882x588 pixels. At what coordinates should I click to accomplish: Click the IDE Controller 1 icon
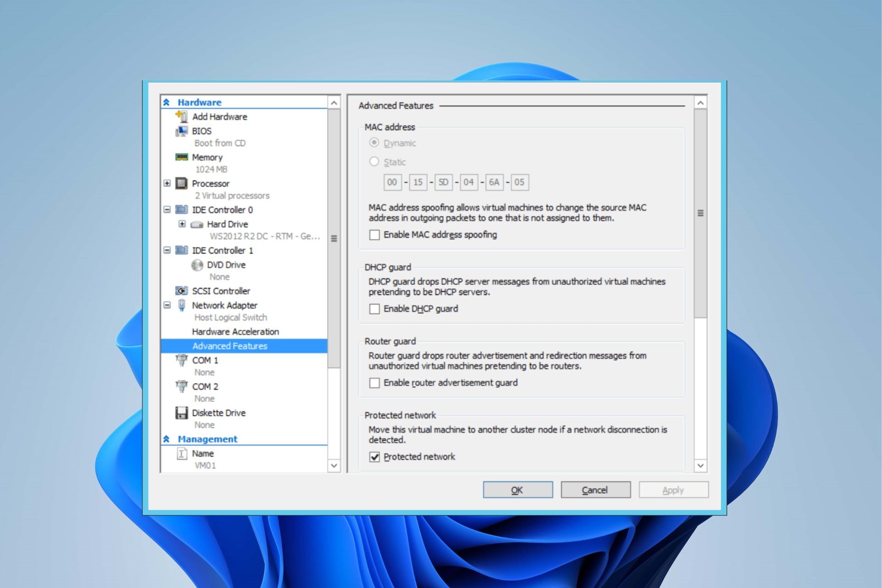(x=181, y=250)
